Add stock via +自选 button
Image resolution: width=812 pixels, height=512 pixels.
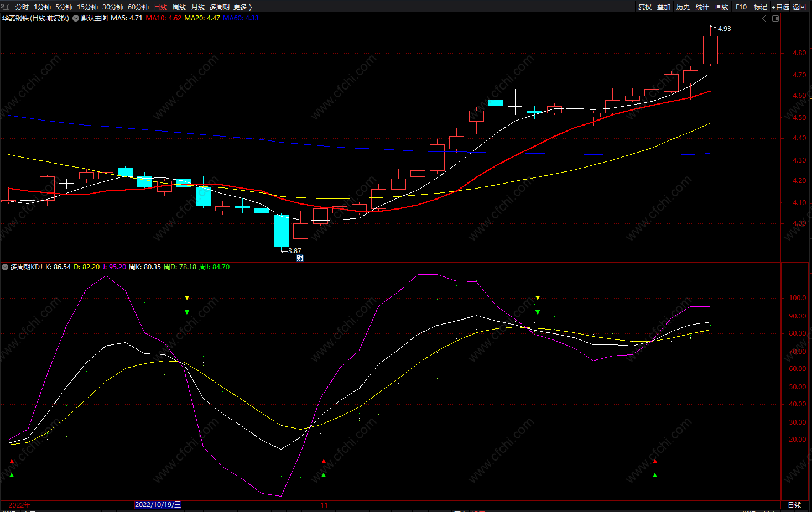click(x=780, y=7)
